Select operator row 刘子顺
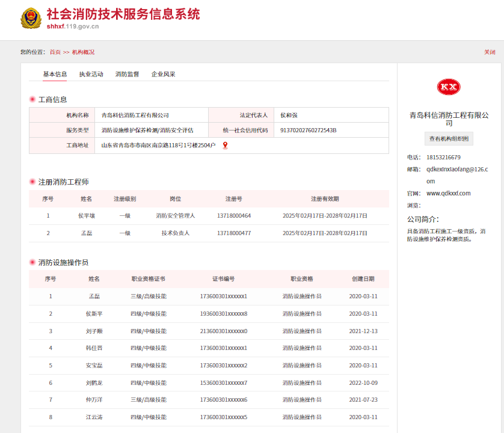This screenshot has height=433, width=504. pyautogui.click(x=94, y=331)
